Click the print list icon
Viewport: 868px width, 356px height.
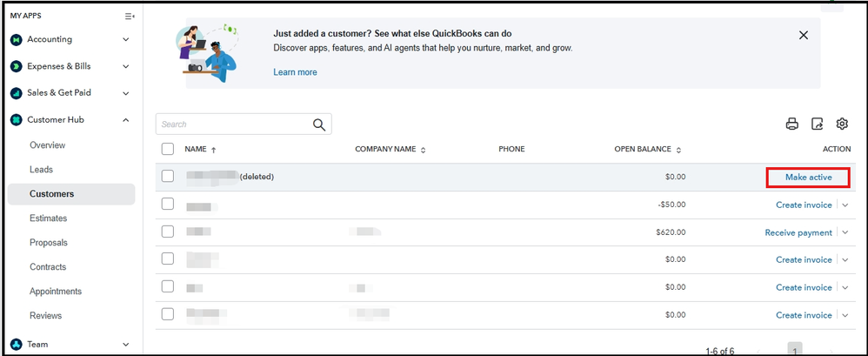[x=792, y=124]
